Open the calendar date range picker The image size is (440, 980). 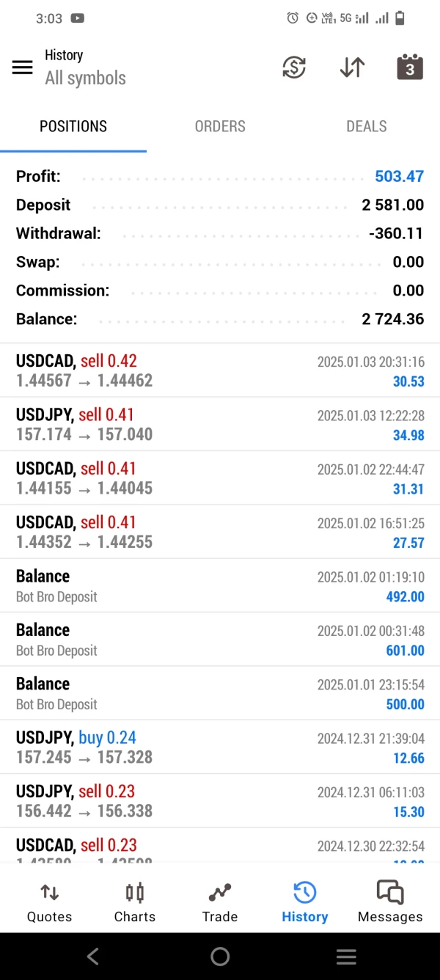(x=410, y=67)
